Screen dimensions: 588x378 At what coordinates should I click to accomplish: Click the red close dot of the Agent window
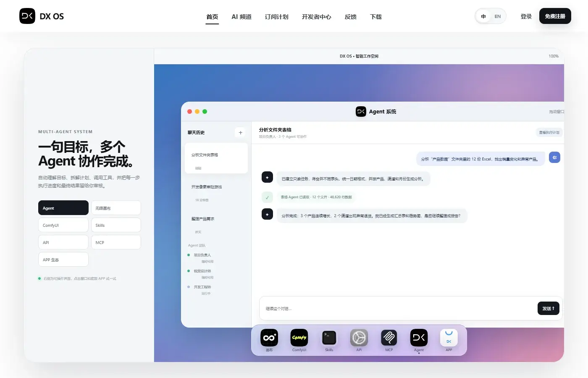(189, 111)
